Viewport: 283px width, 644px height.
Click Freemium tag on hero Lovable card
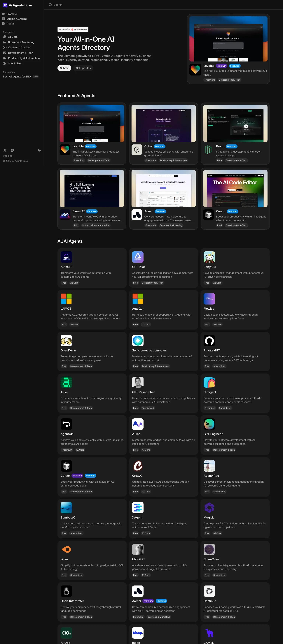210,80
